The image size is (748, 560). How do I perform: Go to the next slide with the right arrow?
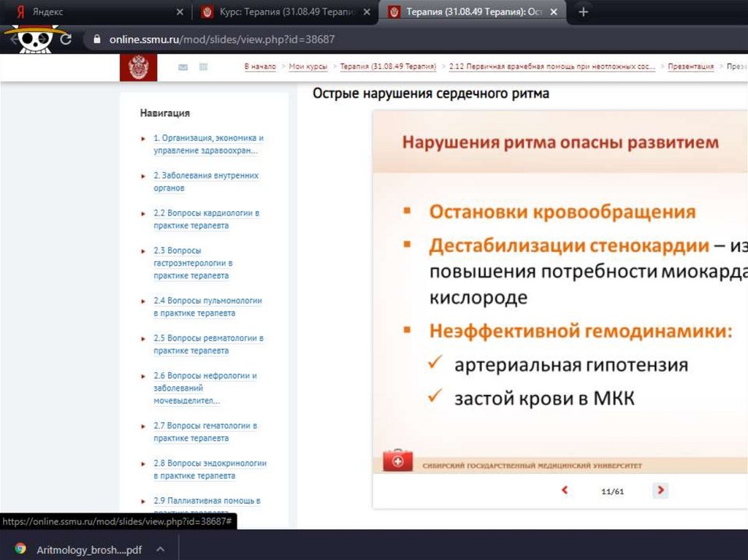660,491
